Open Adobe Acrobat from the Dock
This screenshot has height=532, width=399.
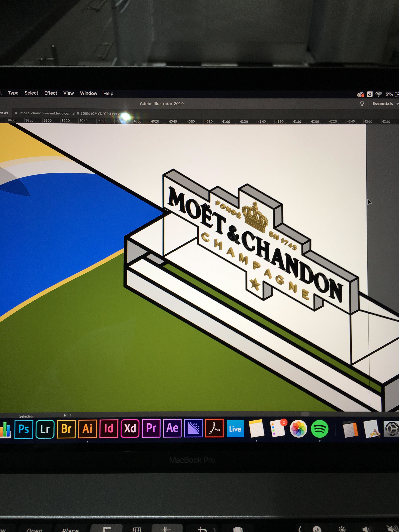[x=214, y=428]
